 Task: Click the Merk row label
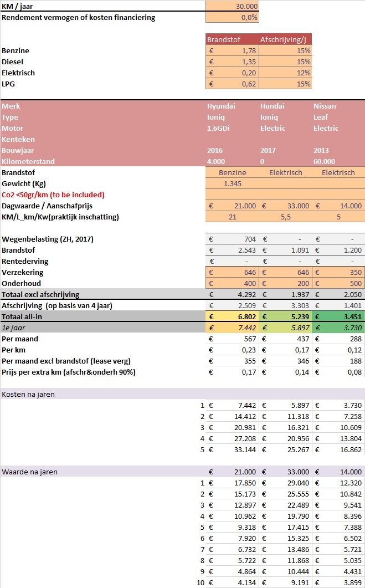pyautogui.click(x=11, y=106)
